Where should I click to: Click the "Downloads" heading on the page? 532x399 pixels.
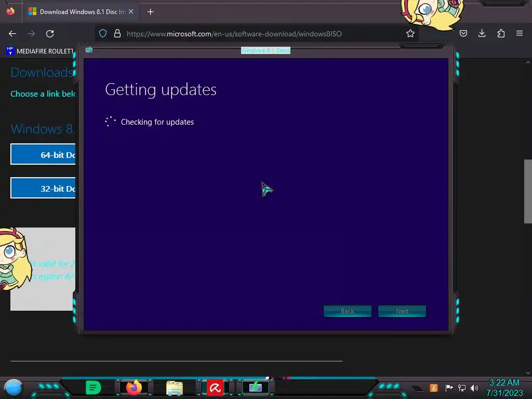click(43, 72)
